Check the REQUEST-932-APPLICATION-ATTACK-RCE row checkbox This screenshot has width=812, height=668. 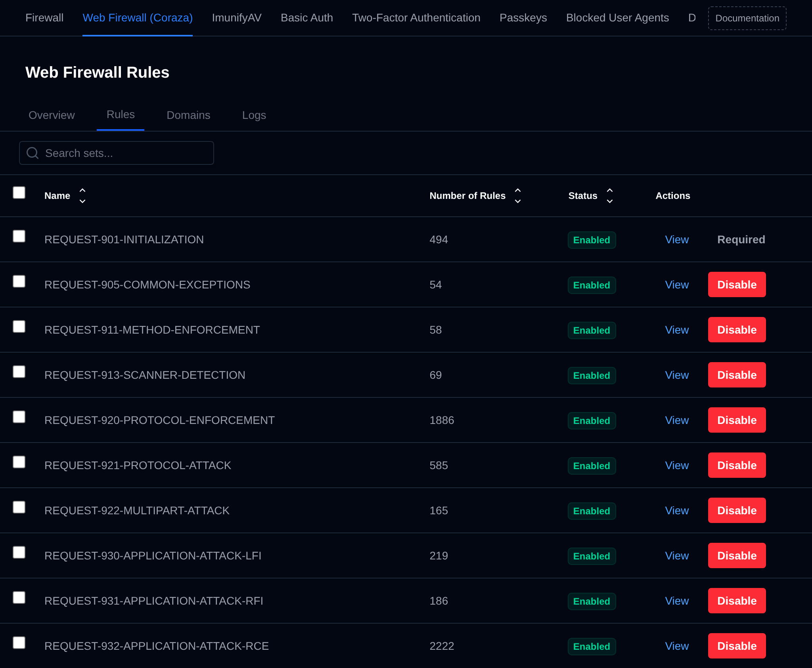(x=19, y=643)
